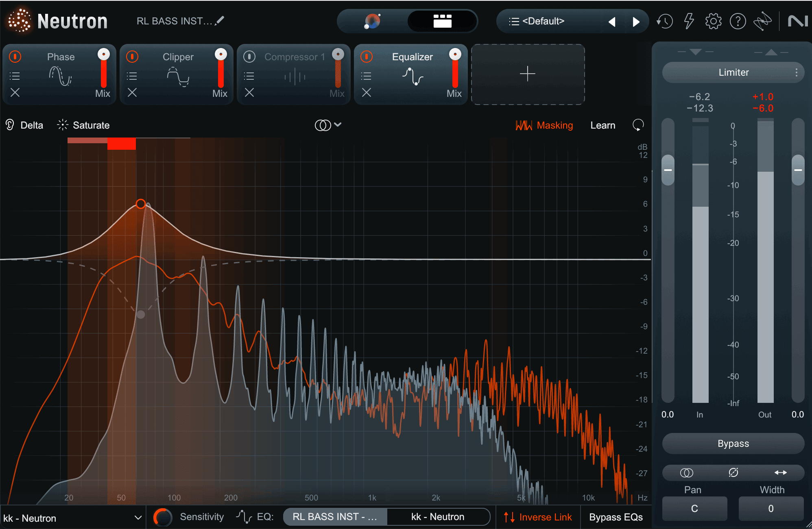Viewport: 812px width, 529px height.
Task: Select the gray inverse EQ band node
Action: pyautogui.click(x=141, y=315)
